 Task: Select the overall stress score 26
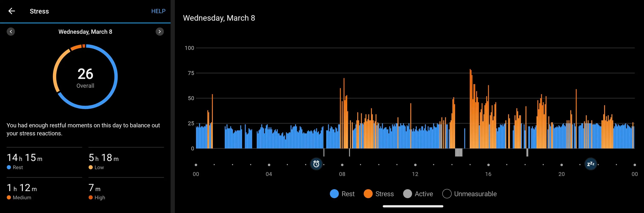tap(85, 74)
